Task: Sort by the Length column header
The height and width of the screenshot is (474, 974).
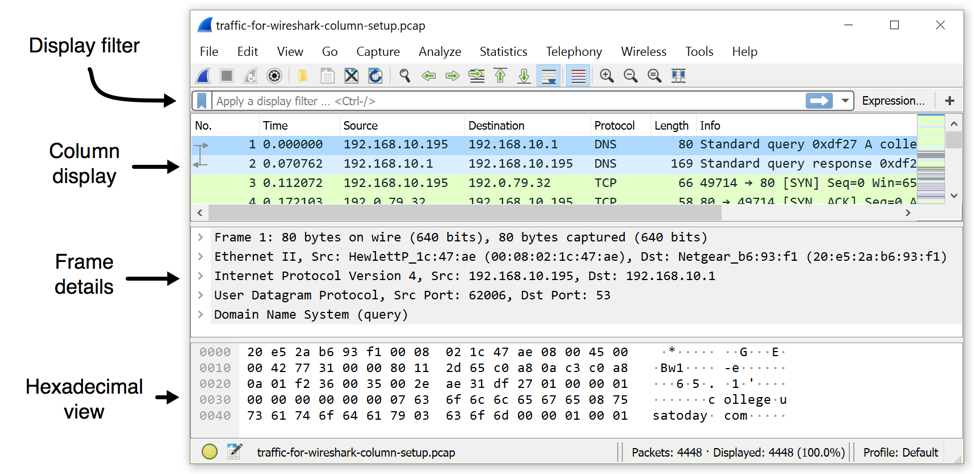Action: 673,125
